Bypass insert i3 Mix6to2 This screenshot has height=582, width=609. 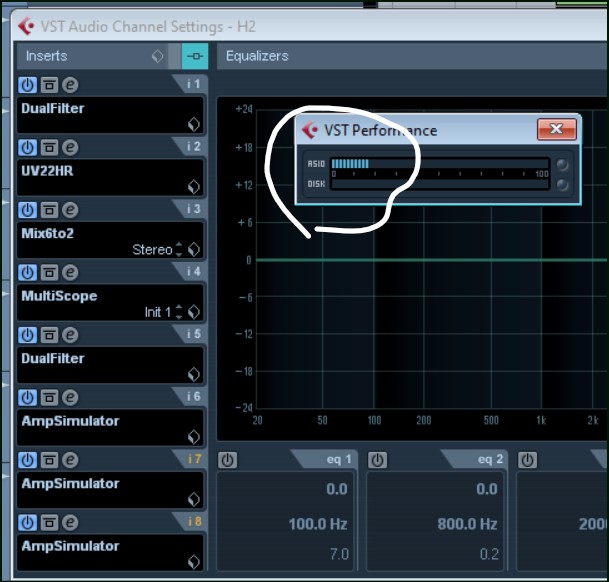49,210
